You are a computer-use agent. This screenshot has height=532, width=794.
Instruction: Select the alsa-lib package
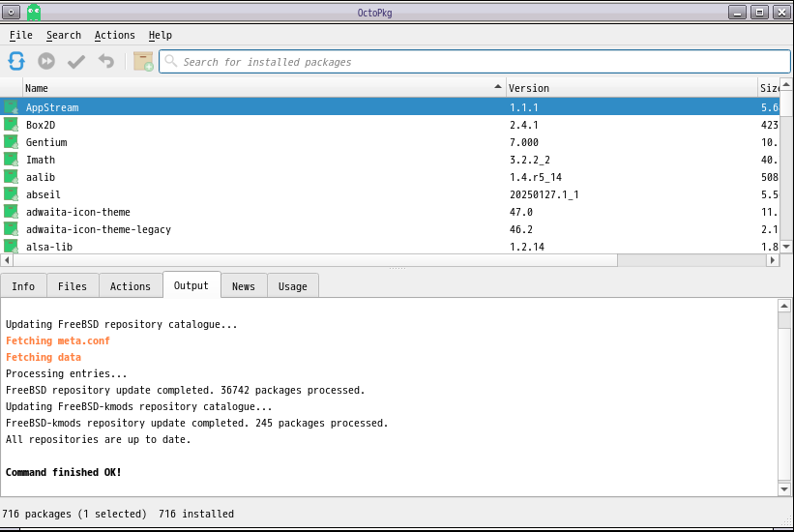click(390, 247)
